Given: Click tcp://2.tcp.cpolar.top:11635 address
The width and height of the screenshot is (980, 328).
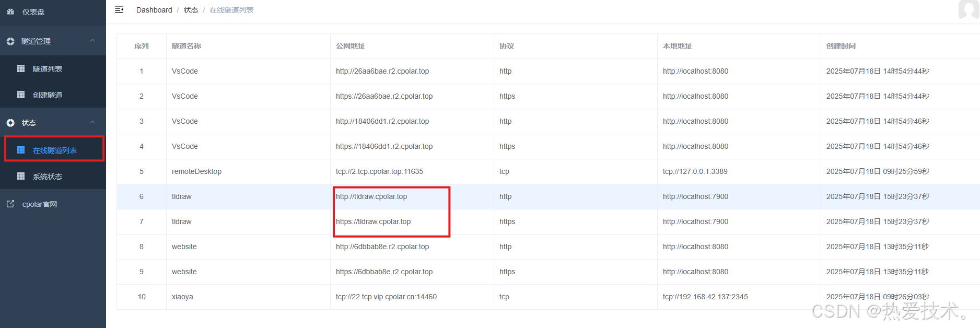Looking at the screenshot, I should click(380, 171).
